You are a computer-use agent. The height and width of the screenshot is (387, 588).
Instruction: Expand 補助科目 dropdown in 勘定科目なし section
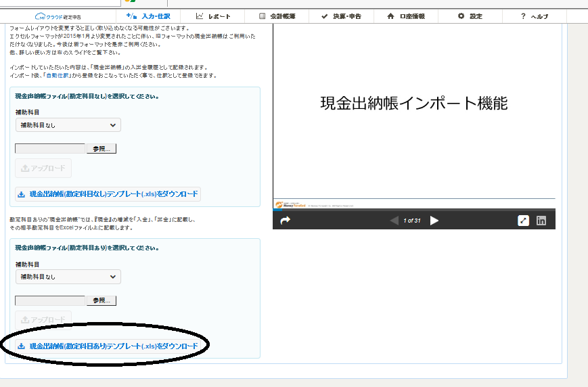tap(68, 125)
